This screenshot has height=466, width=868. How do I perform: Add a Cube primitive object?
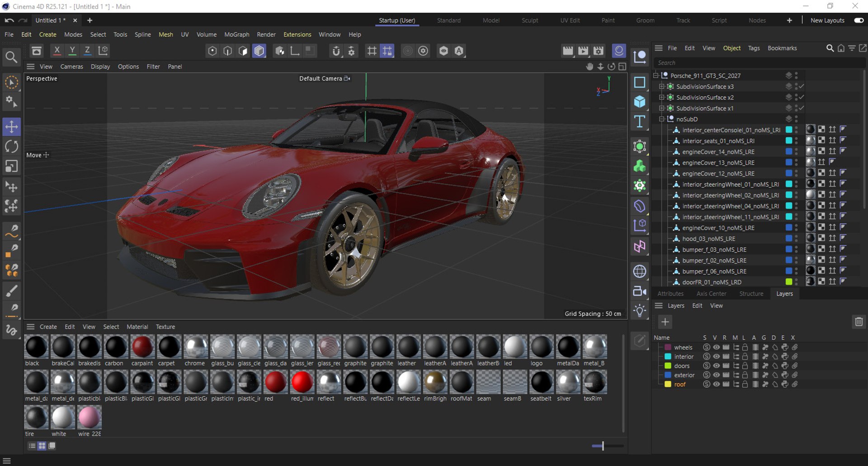click(x=640, y=101)
